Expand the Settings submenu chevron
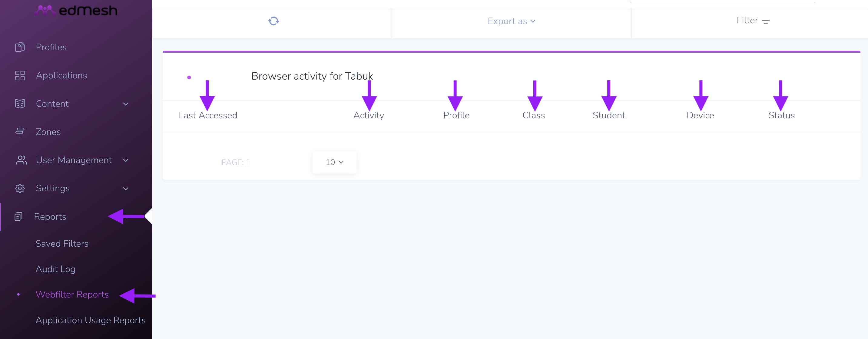The height and width of the screenshot is (339, 868). pyautogui.click(x=126, y=189)
